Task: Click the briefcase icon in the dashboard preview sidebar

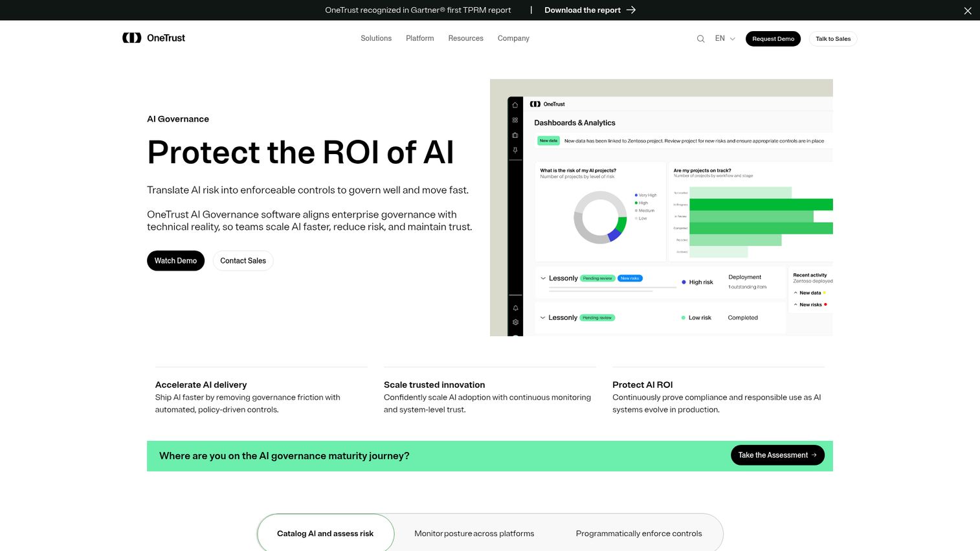Action: pyautogui.click(x=515, y=135)
